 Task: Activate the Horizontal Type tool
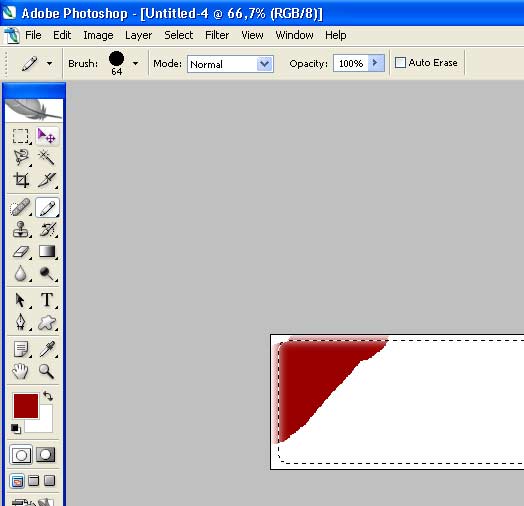(47, 300)
